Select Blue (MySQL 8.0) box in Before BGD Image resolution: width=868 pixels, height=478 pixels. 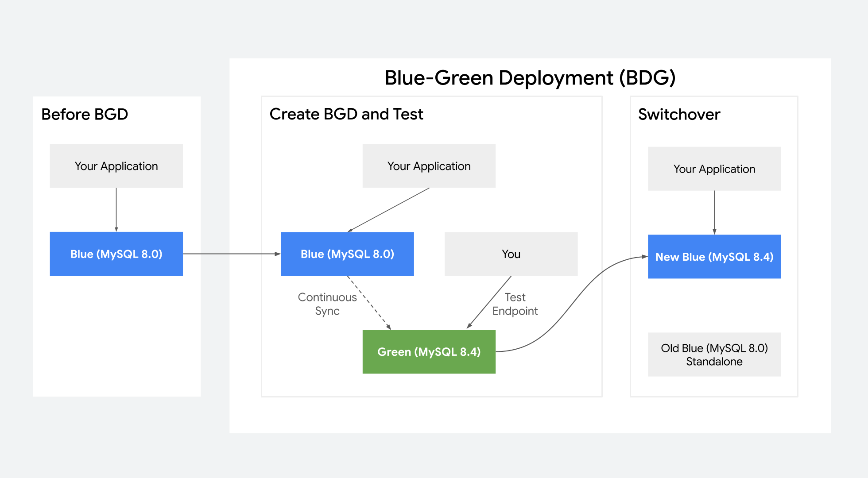point(116,254)
